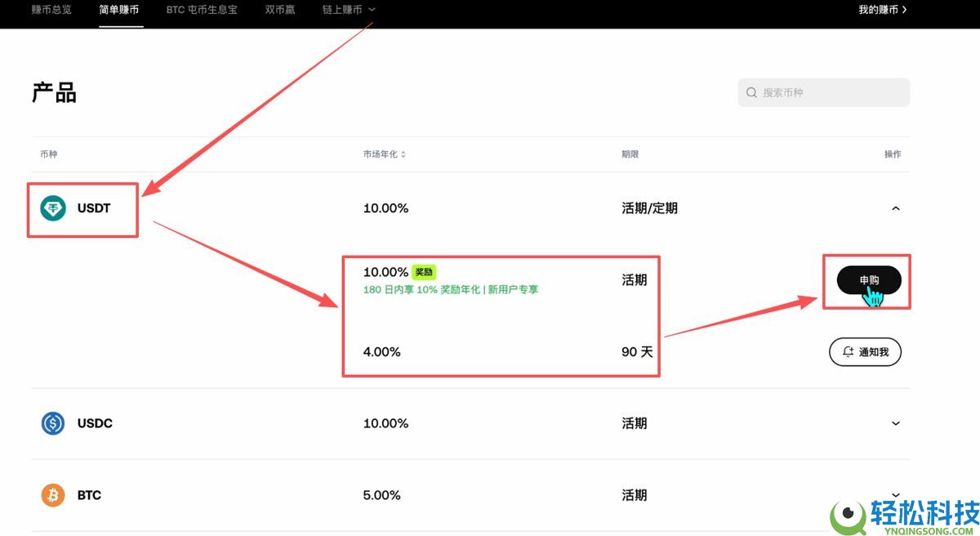Viewport: 980px width, 536px height.
Task: Switch to the 简单赚币 tab
Action: 120,10
